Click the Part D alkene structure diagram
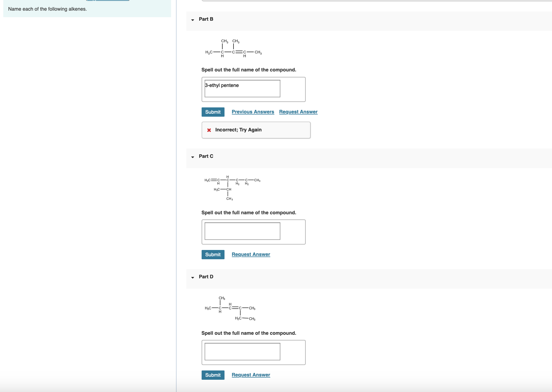Viewport: 552px width, 392px height. (230, 308)
